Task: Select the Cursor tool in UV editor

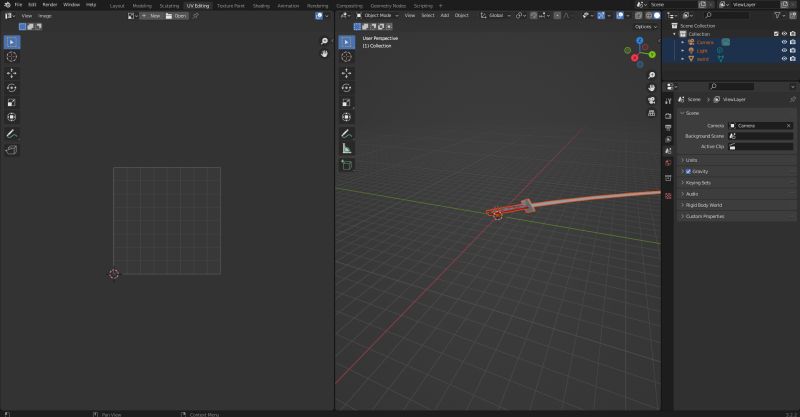Action: click(x=12, y=57)
